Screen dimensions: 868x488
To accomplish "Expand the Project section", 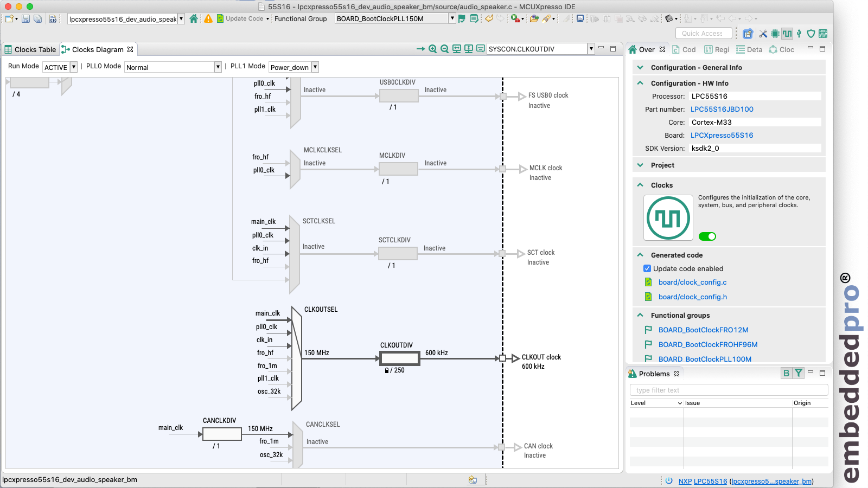I will [640, 165].
